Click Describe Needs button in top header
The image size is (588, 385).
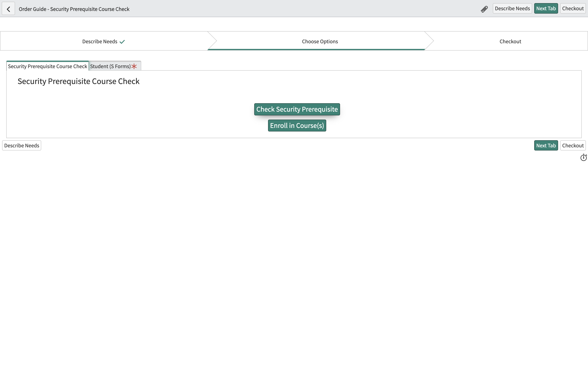point(512,8)
